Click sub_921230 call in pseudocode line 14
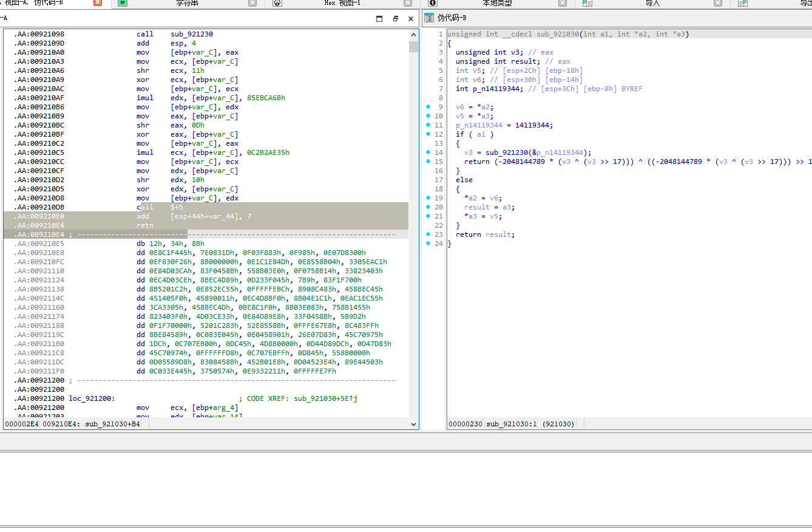This screenshot has width=812, height=532. point(507,152)
